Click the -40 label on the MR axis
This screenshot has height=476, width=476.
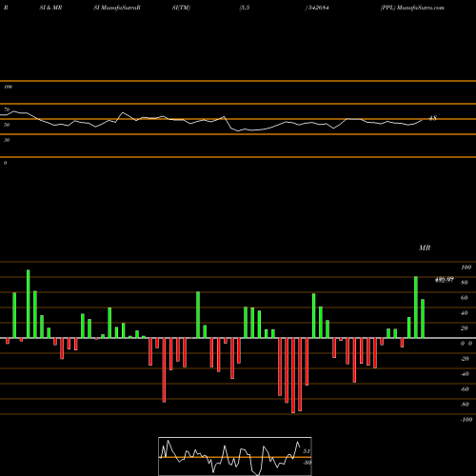(465, 374)
